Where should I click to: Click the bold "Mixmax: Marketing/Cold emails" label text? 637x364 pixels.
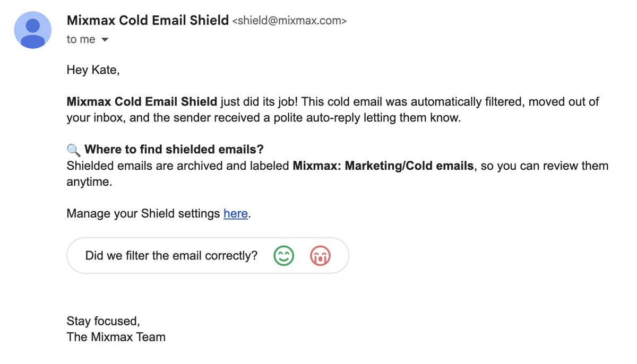[x=383, y=166]
